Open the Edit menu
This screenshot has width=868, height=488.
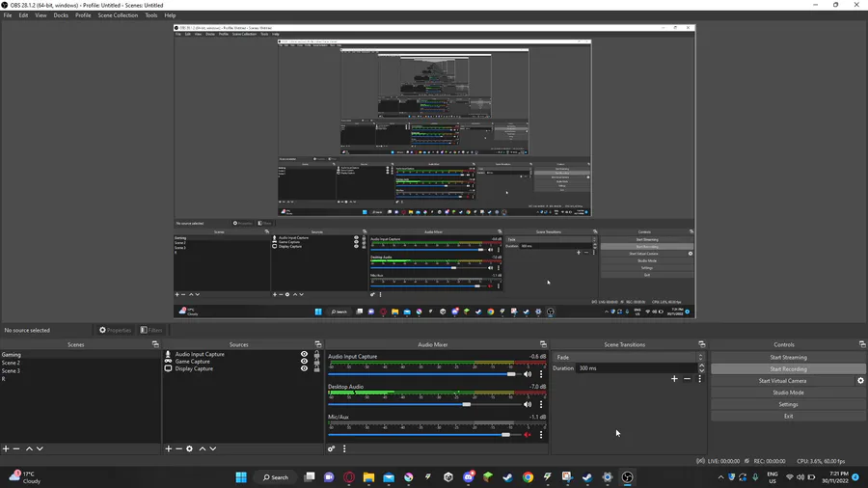click(23, 15)
